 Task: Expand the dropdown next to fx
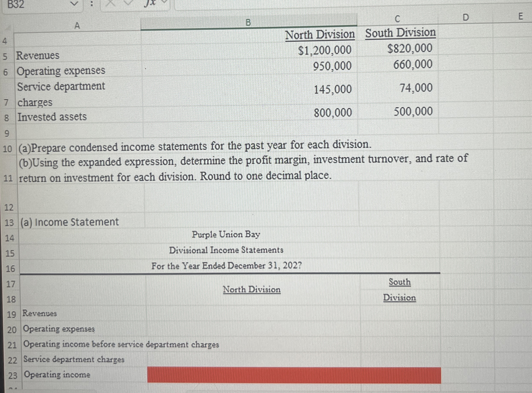point(165,2)
